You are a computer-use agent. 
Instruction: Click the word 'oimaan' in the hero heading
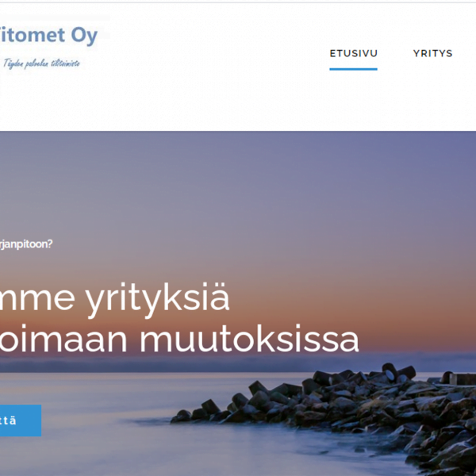63,339
